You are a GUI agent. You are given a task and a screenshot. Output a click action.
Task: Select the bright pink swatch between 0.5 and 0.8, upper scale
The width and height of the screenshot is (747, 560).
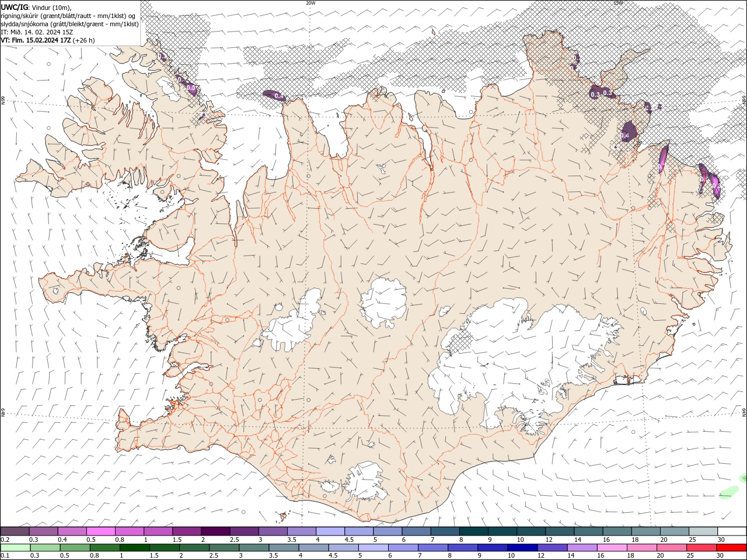(100, 531)
